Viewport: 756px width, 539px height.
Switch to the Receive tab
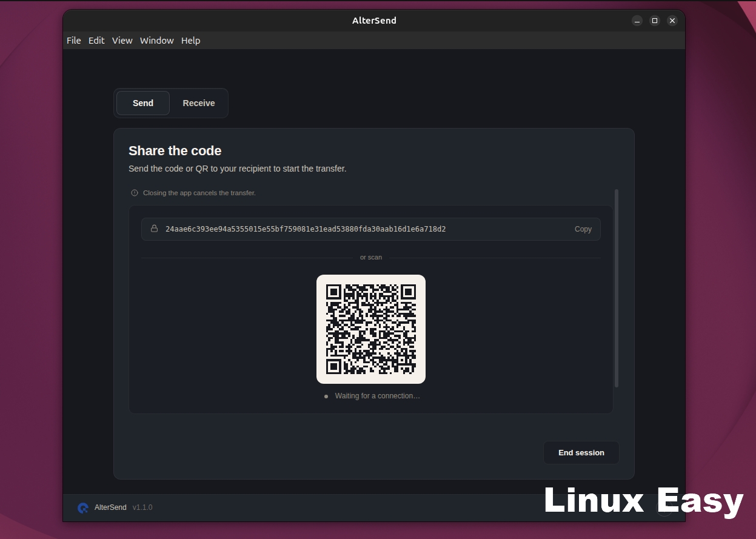point(199,103)
